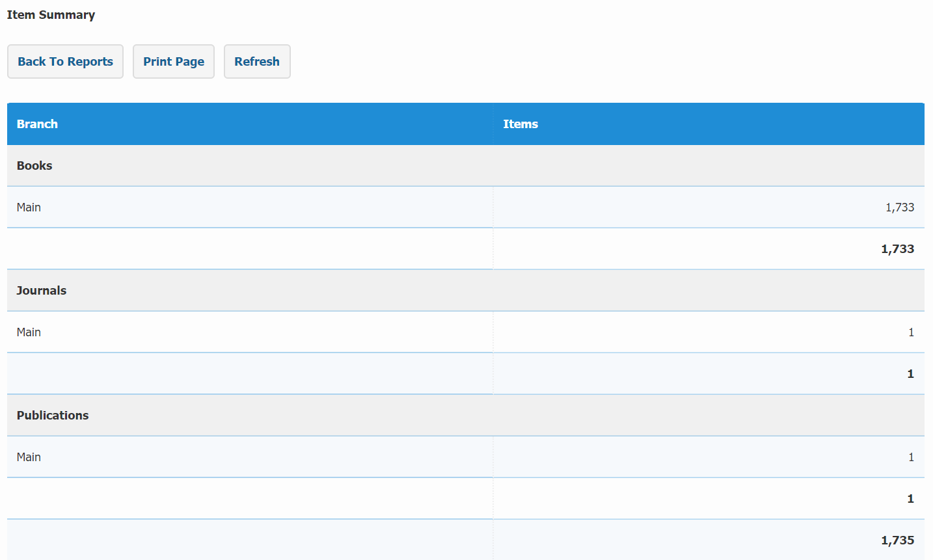Select Main branch under Books
The width and height of the screenshot is (933, 560).
click(29, 207)
